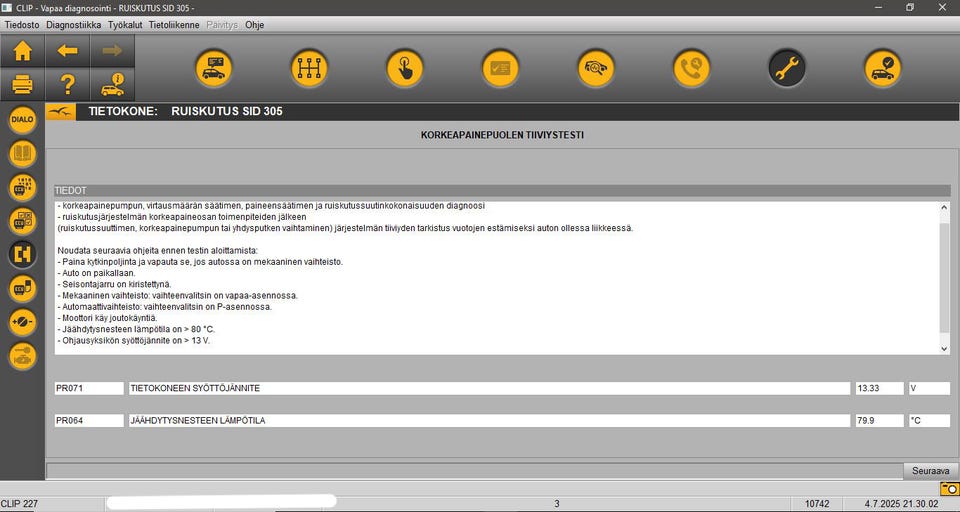The height and width of the screenshot is (512, 960).
Task: Click 'Ohjausyksikön syöttöjännite on > 13 V' line
Action: 133,341
